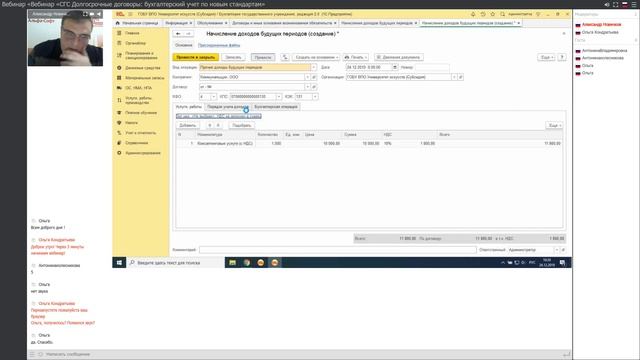
Task: Expand Ответственный dropdown arrow
Action: 556,250
